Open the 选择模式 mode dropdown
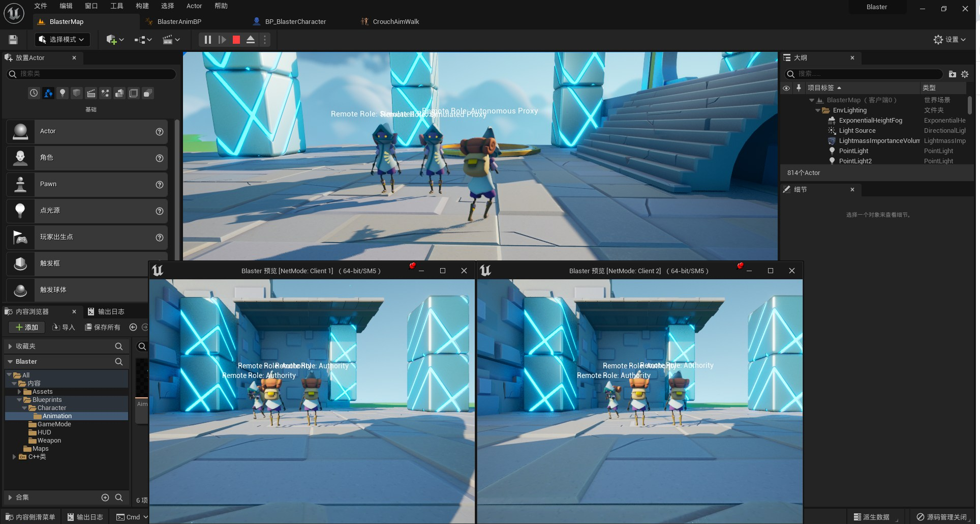The height and width of the screenshot is (524, 980). [x=62, y=40]
